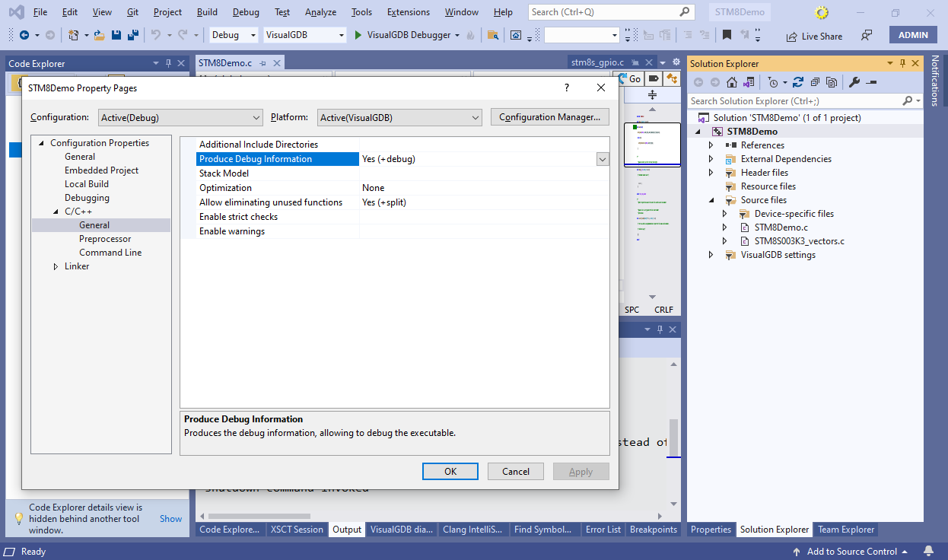Expand the Linker node in the property tree
The image size is (948, 560).
point(56,266)
